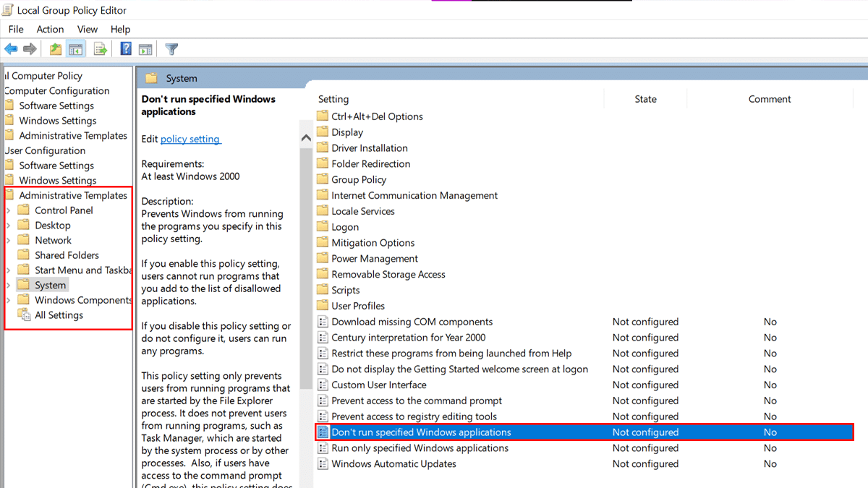The width and height of the screenshot is (868, 488).
Task: Click the 'policy setting' edit link
Action: click(x=190, y=139)
